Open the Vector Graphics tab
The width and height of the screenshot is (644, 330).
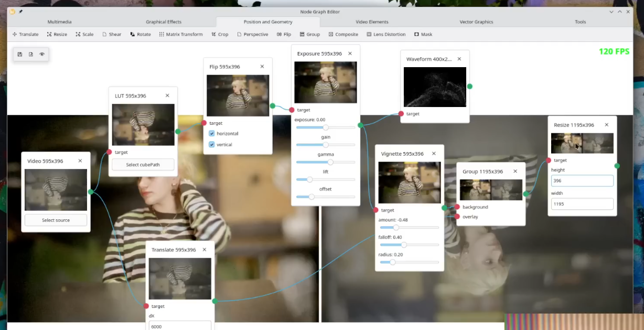pos(476,22)
